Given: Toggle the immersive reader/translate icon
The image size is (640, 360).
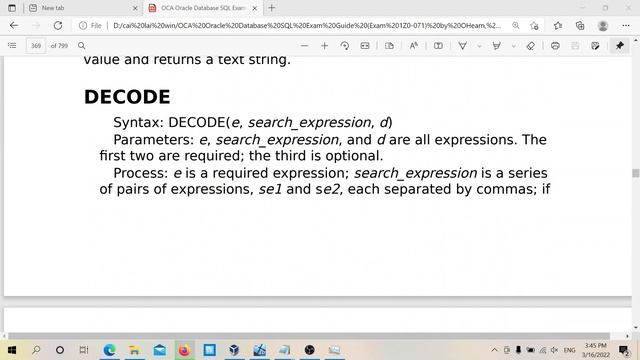Looking at the screenshot, I should (x=438, y=46).
